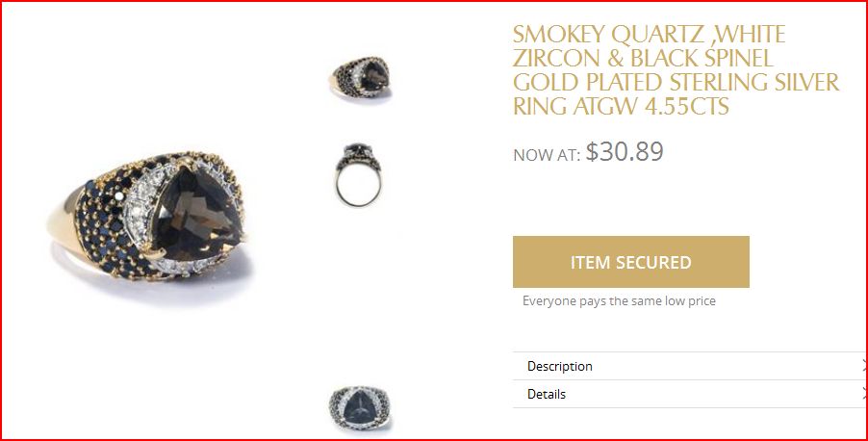The height and width of the screenshot is (441, 868).
Task: Click 'Everyone pays the same low price' text
Action: pyautogui.click(x=619, y=301)
